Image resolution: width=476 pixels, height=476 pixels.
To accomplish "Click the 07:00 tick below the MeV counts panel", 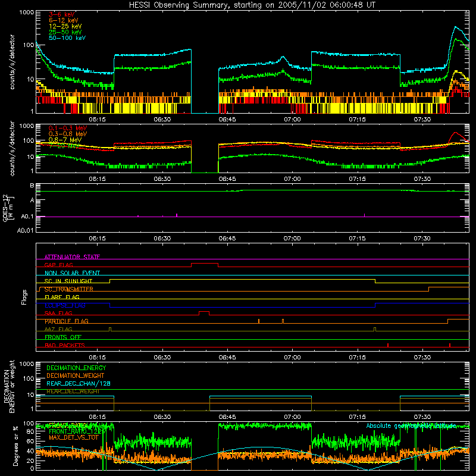I will coord(292,179).
